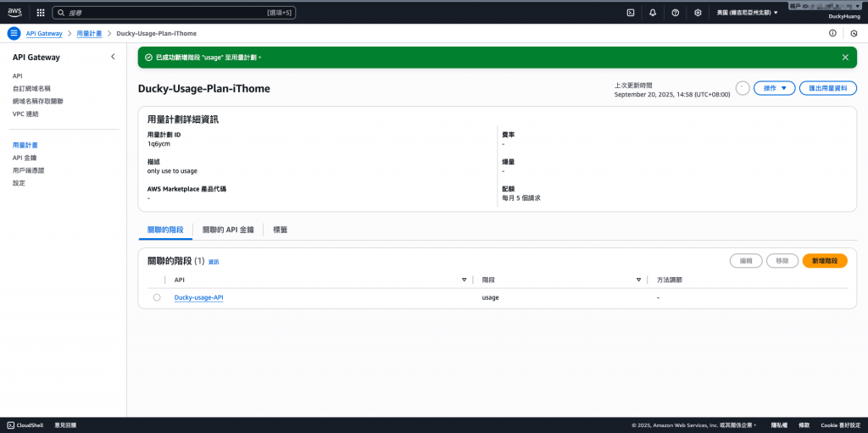Image resolution: width=868 pixels, height=433 pixels.
Task: Click inside the 搜尋 search field
Action: (x=174, y=12)
